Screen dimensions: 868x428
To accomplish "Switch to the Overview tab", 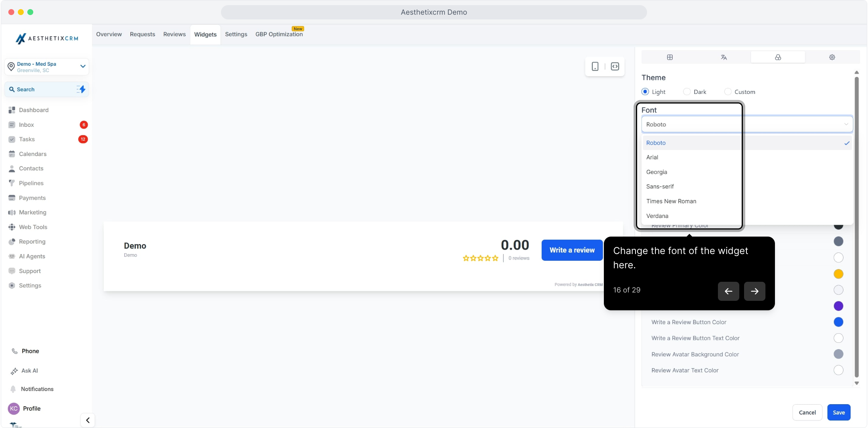I will point(109,34).
